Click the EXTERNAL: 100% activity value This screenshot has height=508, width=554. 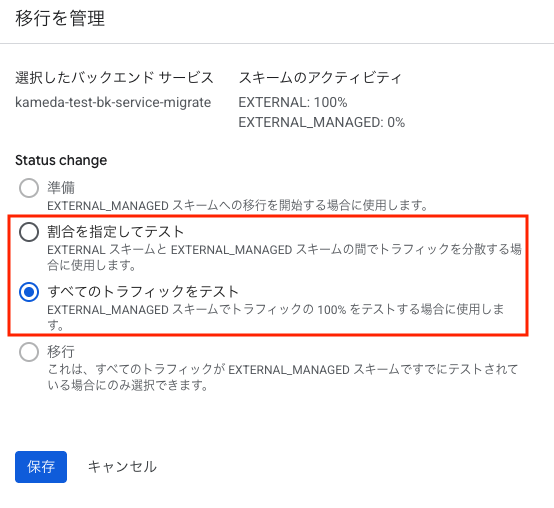coord(293,102)
